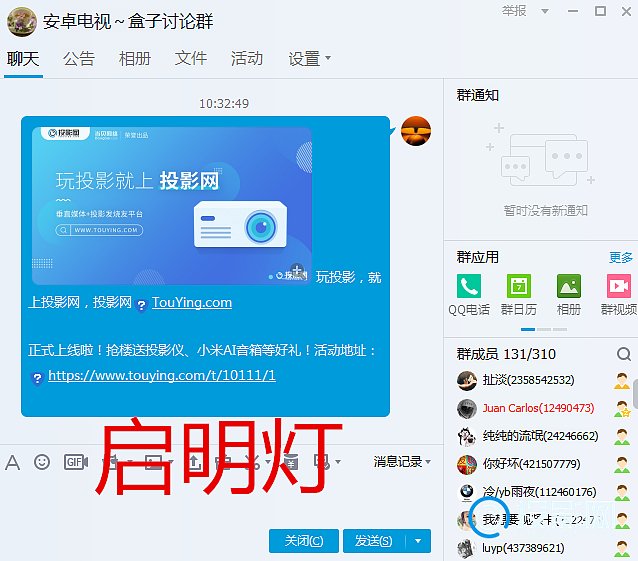Image resolution: width=638 pixels, height=561 pixels.
Task: Click 更多 to view more group apps
Action: click(x=621, y=258)
